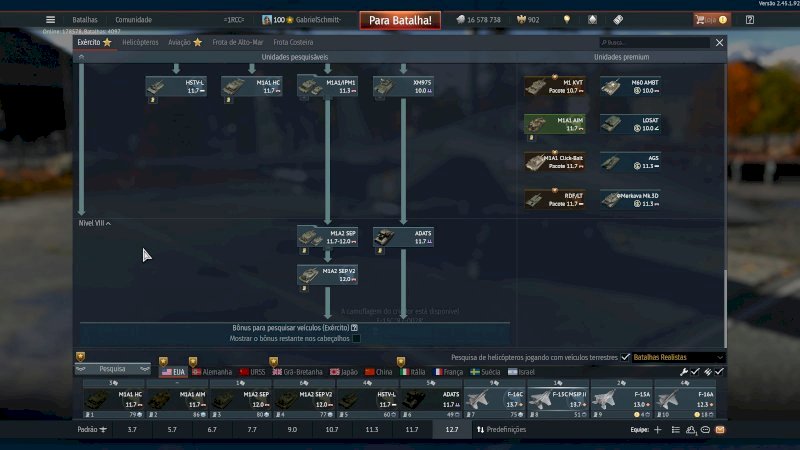The height and width of the screenshot is (450, 800).
Task: Add a squad member with the plus icon
Action: tap(657, 430)
